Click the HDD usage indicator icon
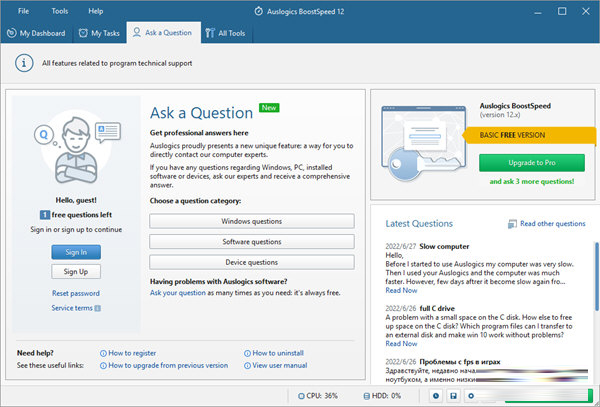 369,396
